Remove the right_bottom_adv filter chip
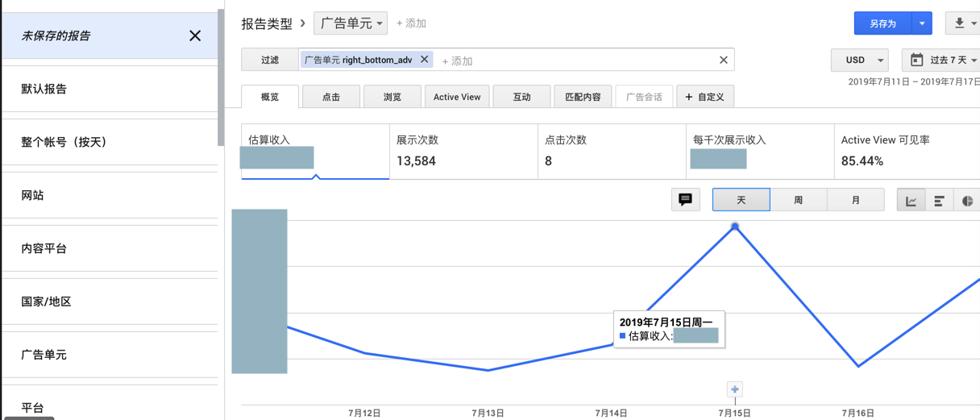Viewport: 980px width, 420px height. pyautogui.click(x=425, y=60)
